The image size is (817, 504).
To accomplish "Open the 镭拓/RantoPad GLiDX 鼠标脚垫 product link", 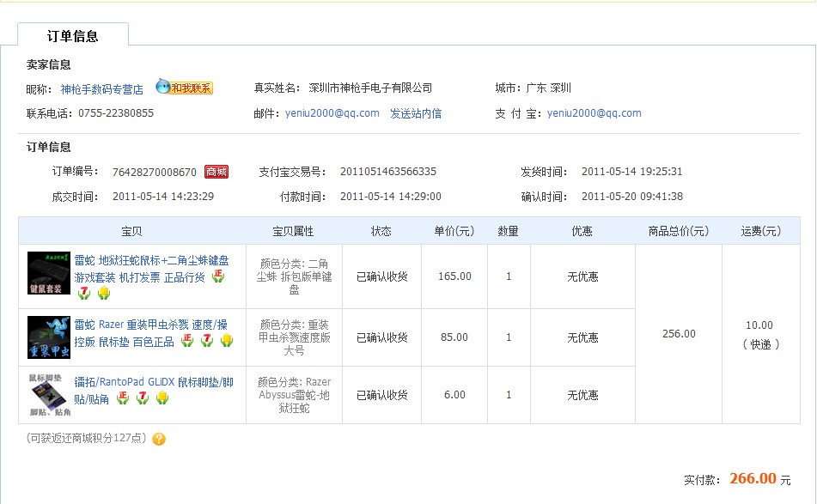I will (x=153, y=391).
